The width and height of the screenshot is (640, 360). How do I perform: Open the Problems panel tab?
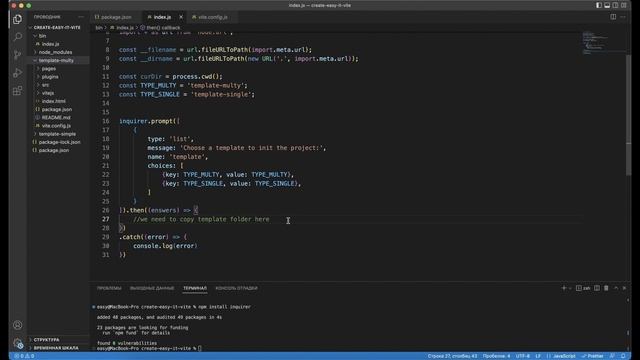click(x=109, y=288)
